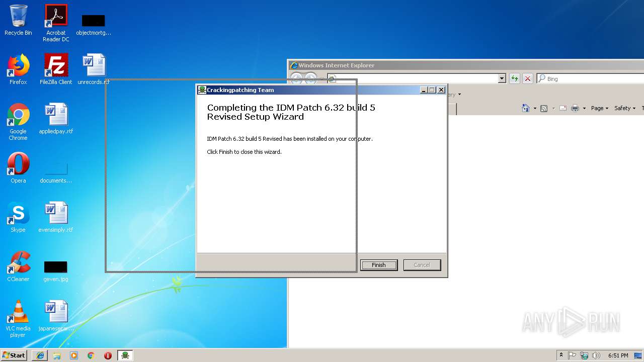
Task: Open the geven.jpg image file
Action: [56, 270]
